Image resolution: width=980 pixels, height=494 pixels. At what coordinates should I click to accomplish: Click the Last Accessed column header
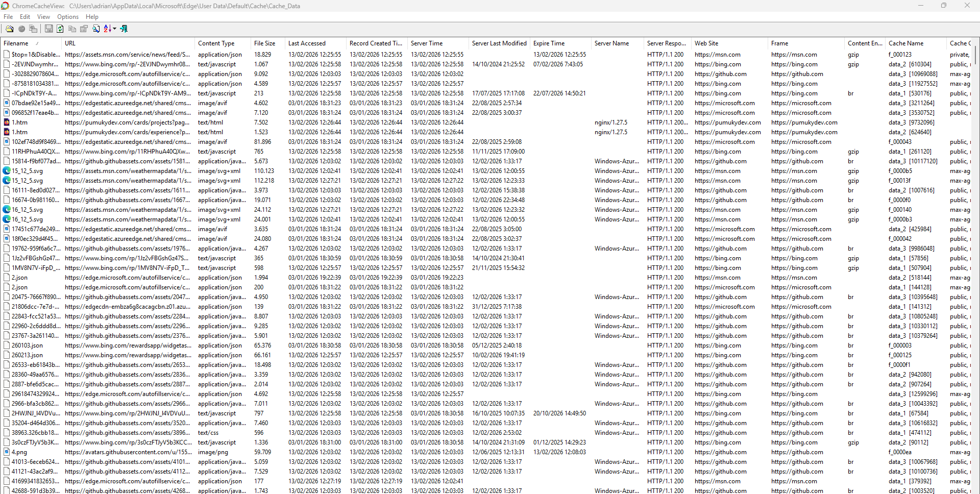(x=306, y=43)
